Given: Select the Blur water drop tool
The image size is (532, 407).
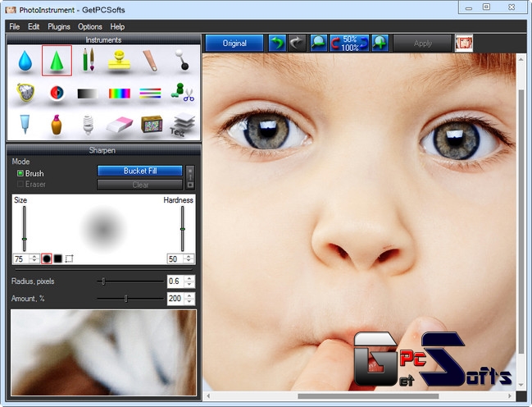Looking at the screenshot, I should [x=25, y=61].
